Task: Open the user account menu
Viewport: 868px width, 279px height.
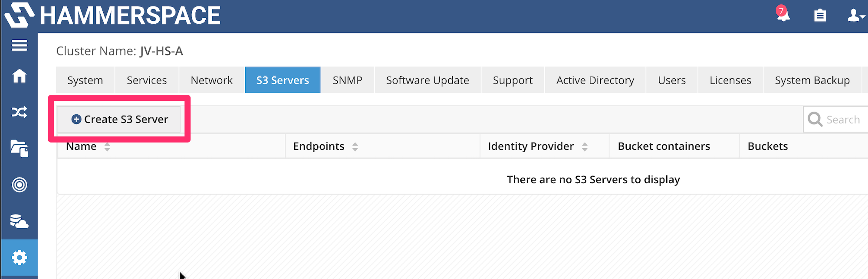Action: point(856,16)
